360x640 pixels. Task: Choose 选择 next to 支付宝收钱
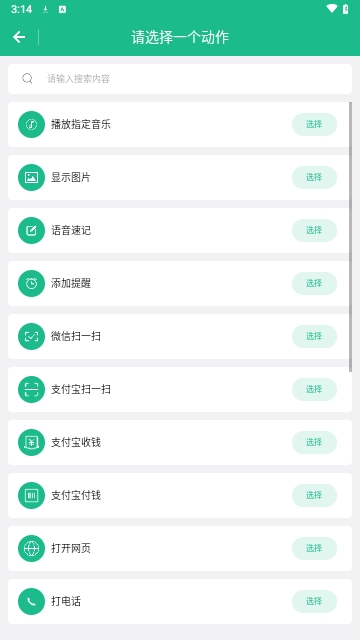(314, 442)
